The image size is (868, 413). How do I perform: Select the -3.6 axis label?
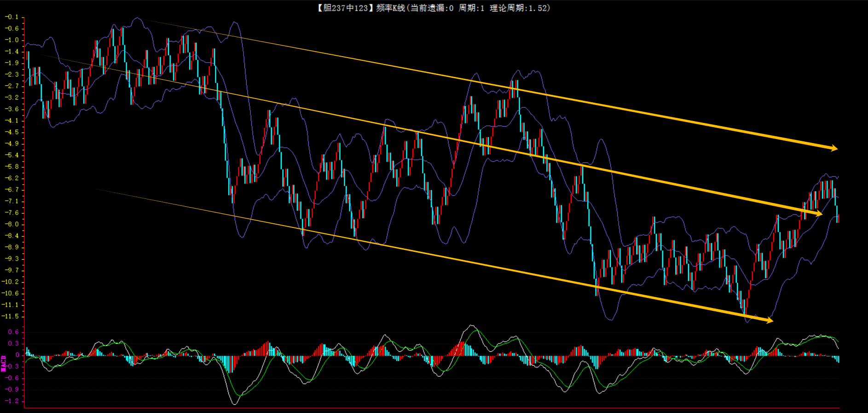tap(12, 109)
